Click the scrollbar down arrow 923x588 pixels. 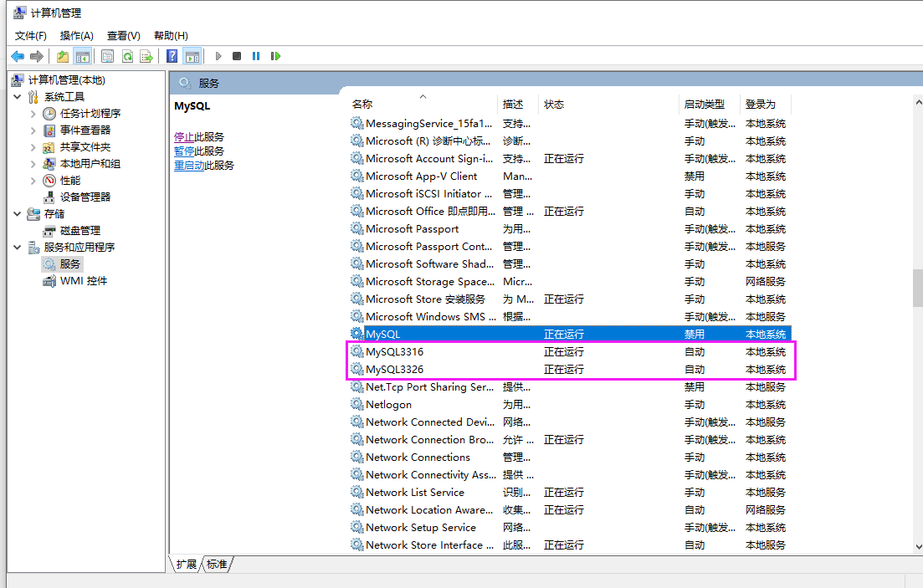click(x=918, y=547)
